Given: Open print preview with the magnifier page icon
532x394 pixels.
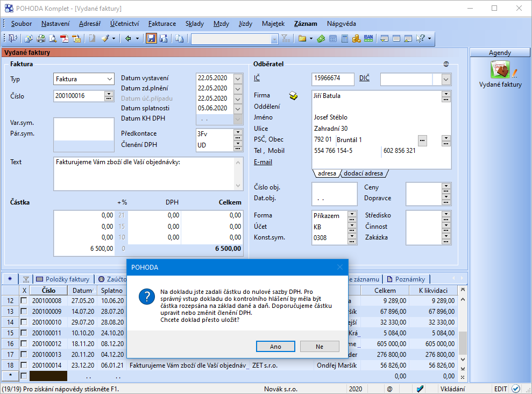Looking at the screenshot, I should click(x=53, y=39).
